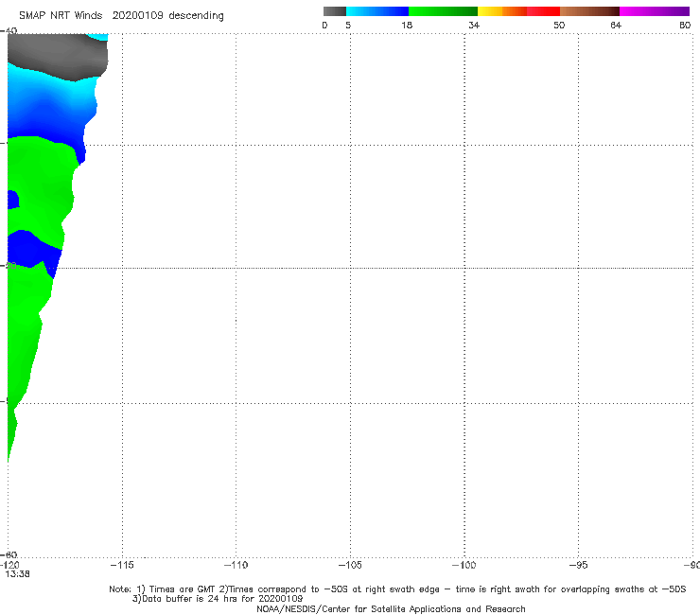Viewport: 700px width, 615px height.
Task: Pick the magenta-purple segment of the color bar
Action: (655, 11)
